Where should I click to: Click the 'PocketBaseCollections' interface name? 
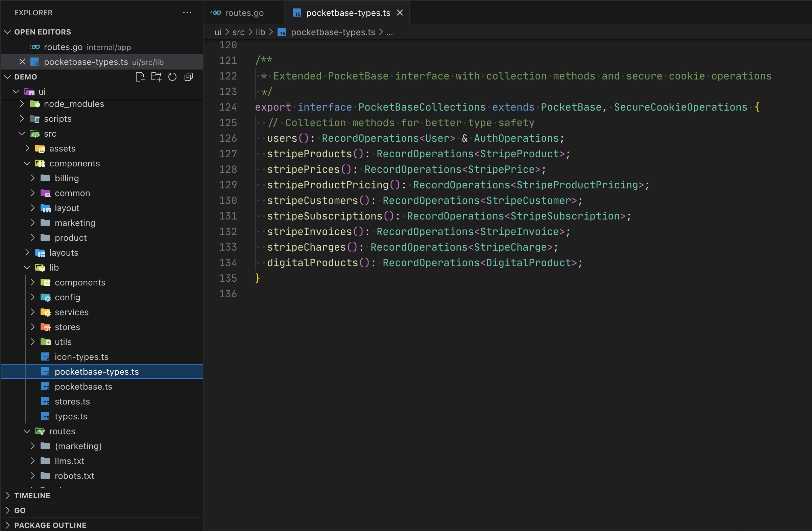pyautogui.click(x=422, y=107)
